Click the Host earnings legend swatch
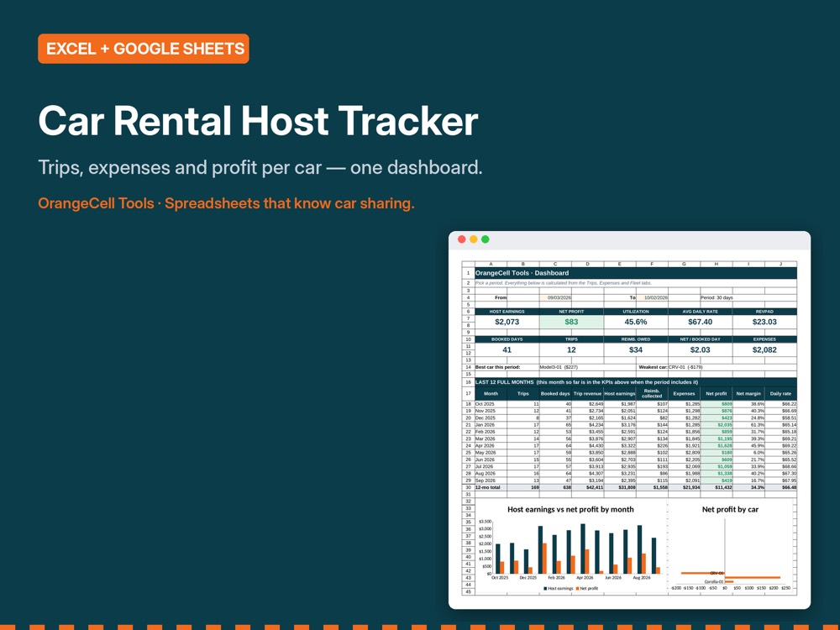Screen dimensions: 840x630 545,588
